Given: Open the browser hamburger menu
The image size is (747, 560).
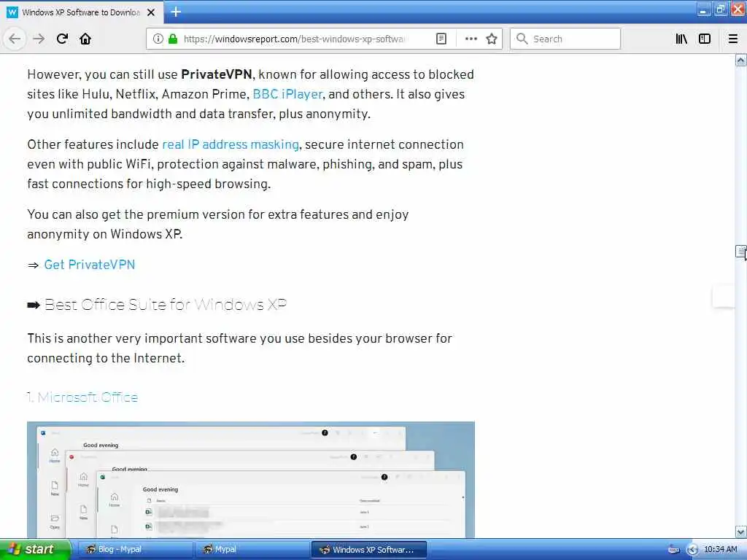Looking at the screenshot, I should coord(732,39).
